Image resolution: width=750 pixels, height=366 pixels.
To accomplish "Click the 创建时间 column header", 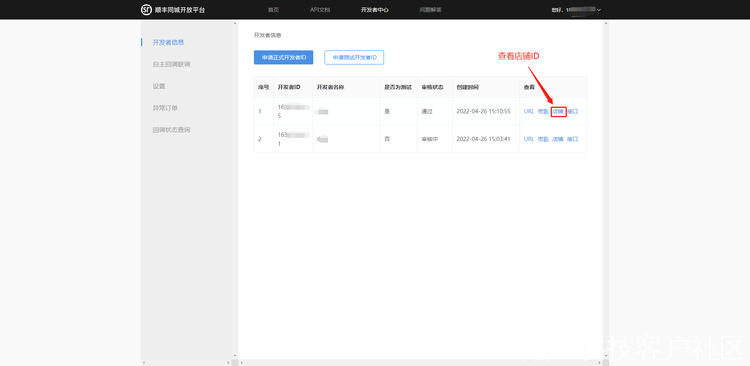I will point(467,87).
